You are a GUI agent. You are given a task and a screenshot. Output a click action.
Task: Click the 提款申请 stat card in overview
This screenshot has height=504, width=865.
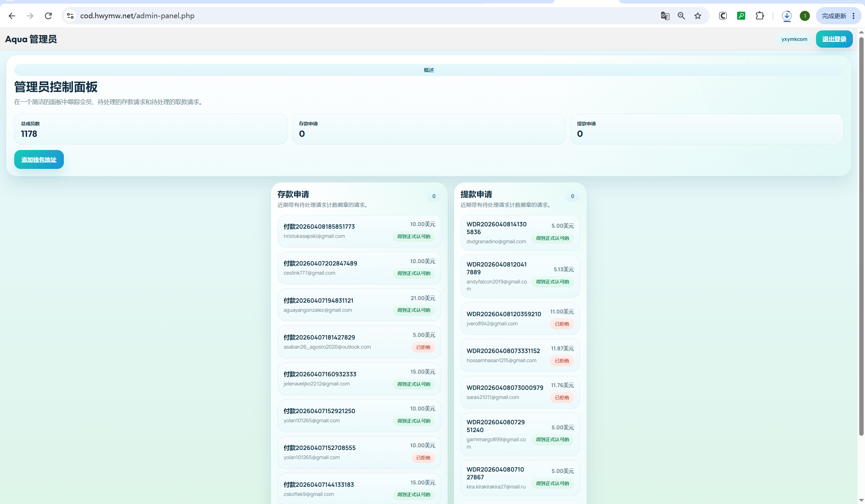707,129
